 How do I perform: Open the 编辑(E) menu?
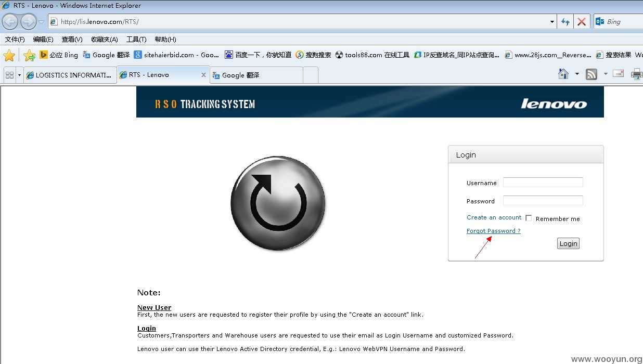coord(43,40)
